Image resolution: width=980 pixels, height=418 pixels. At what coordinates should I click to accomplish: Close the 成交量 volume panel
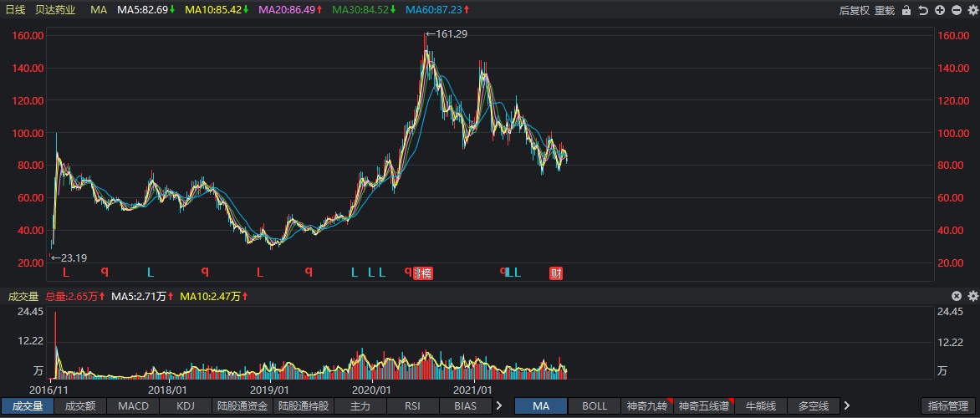[957, 296]
